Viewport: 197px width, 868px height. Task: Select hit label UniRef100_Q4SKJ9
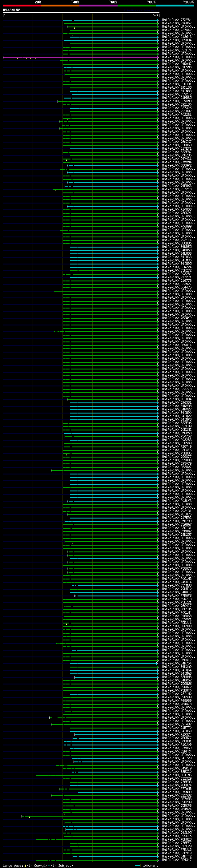[x=177, y=769]
